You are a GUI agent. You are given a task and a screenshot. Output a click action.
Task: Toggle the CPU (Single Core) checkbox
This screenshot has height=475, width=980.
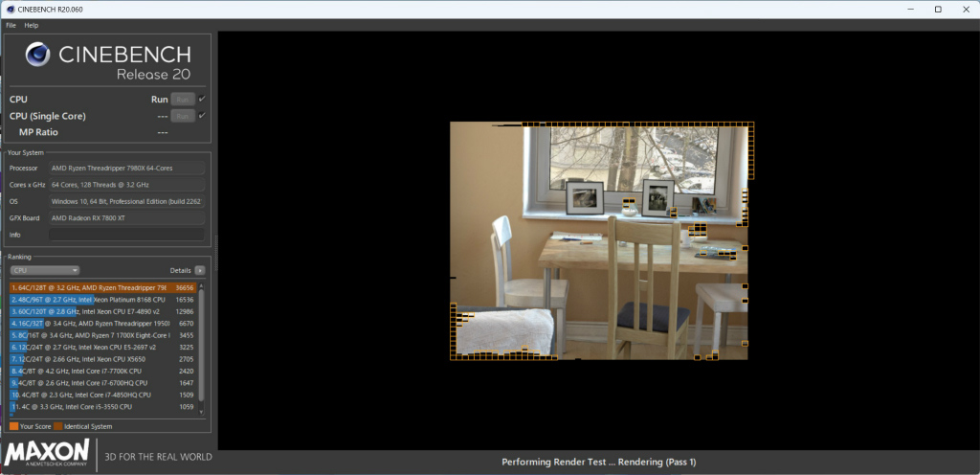(202, 116)
